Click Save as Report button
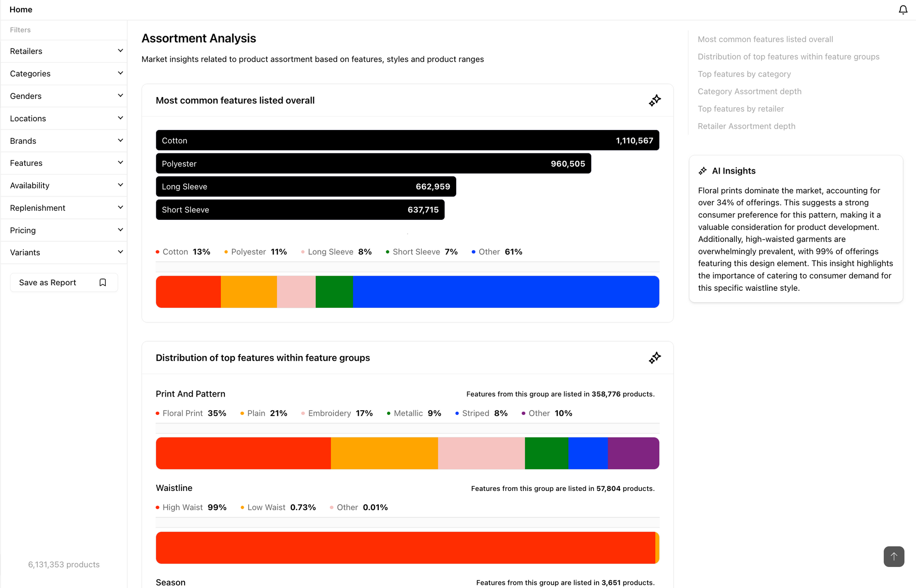Image resolution: width=916 pixels, height=588 pixels. coord(63,282)
